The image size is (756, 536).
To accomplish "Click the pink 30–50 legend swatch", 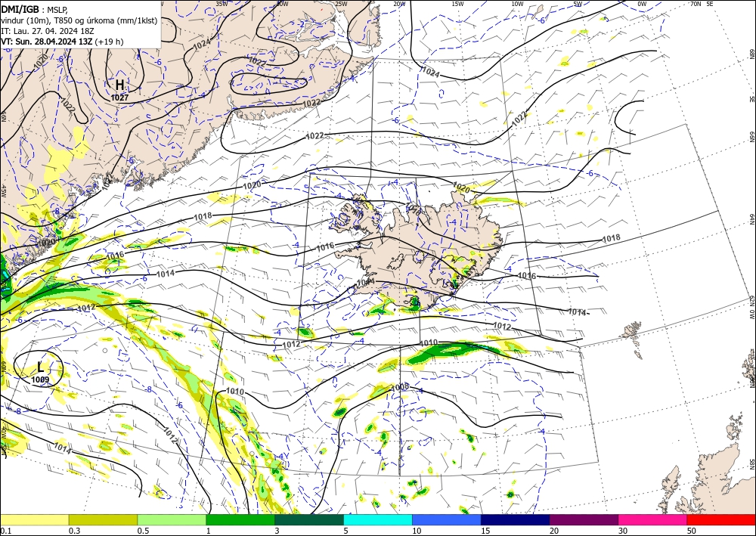I will [653, 519].
